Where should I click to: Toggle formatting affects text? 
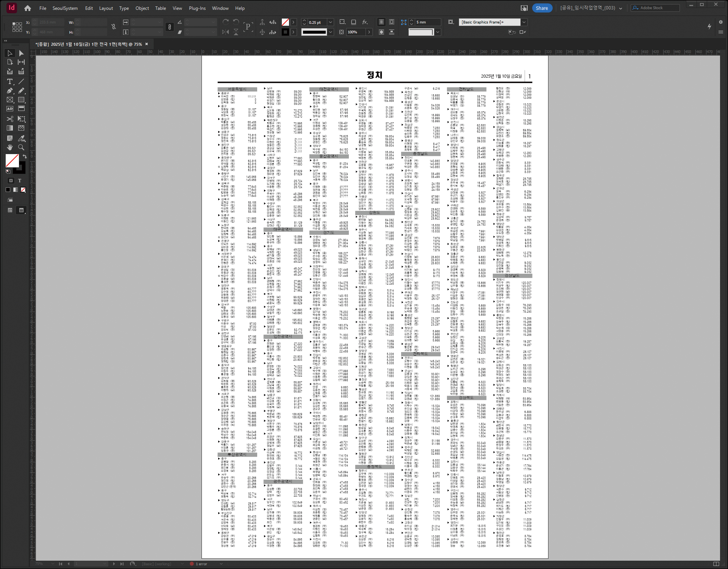point(20,181)
